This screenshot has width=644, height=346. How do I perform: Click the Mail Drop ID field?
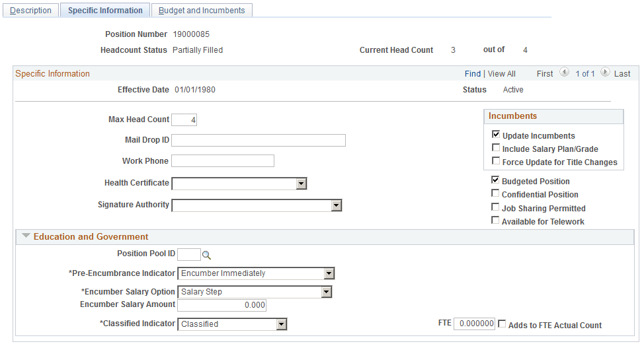259,140
